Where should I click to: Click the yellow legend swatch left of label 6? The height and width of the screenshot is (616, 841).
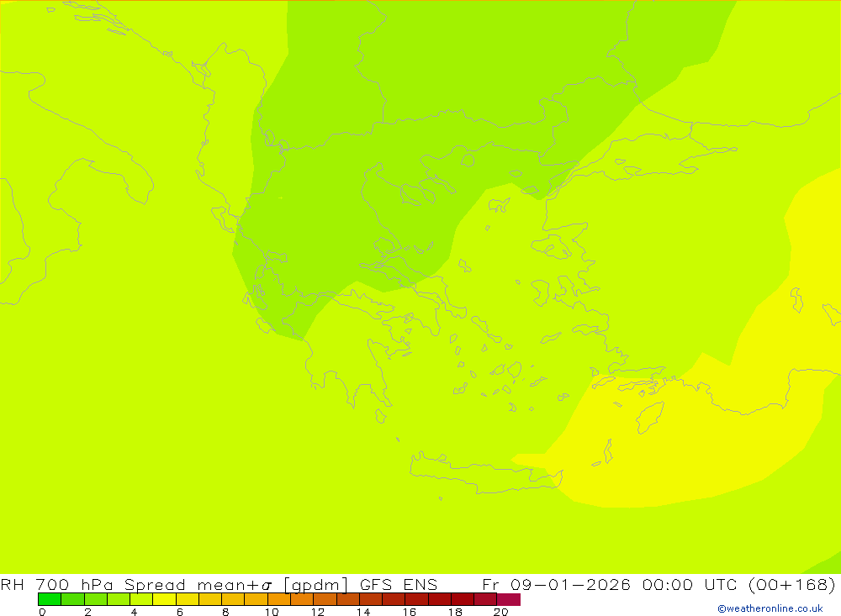(x=164, y=599)
